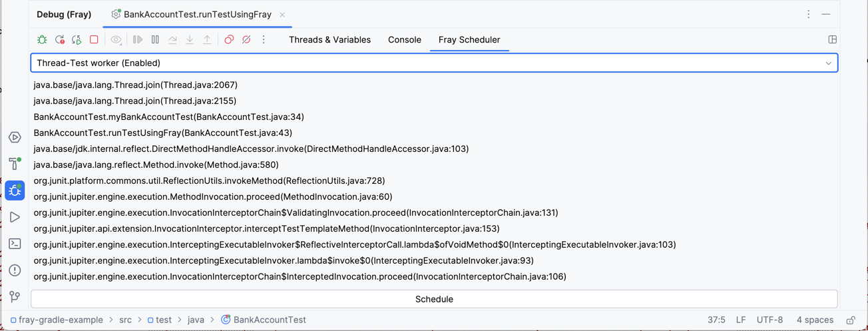Select the ValidatingInvocation.proceed stack frame
This screenshot has width=868, height=331.
(296, 212)
